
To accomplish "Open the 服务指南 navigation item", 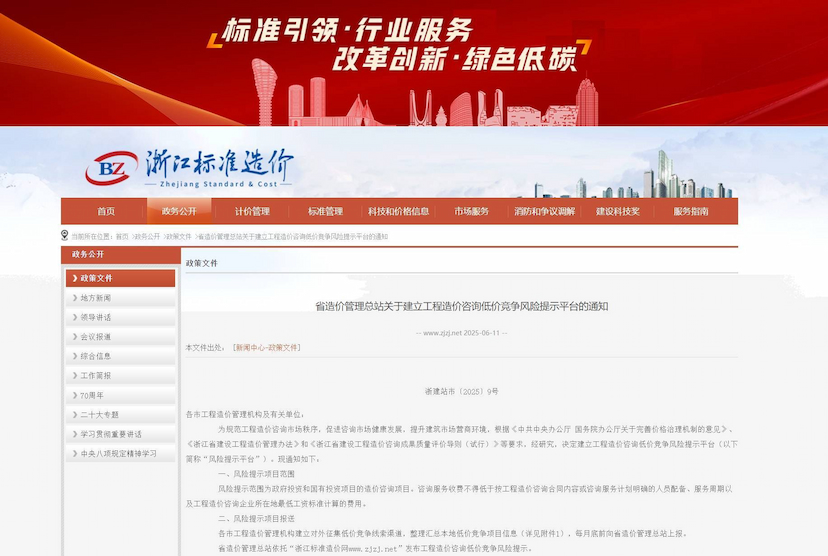I will click(x=691, y=211).
